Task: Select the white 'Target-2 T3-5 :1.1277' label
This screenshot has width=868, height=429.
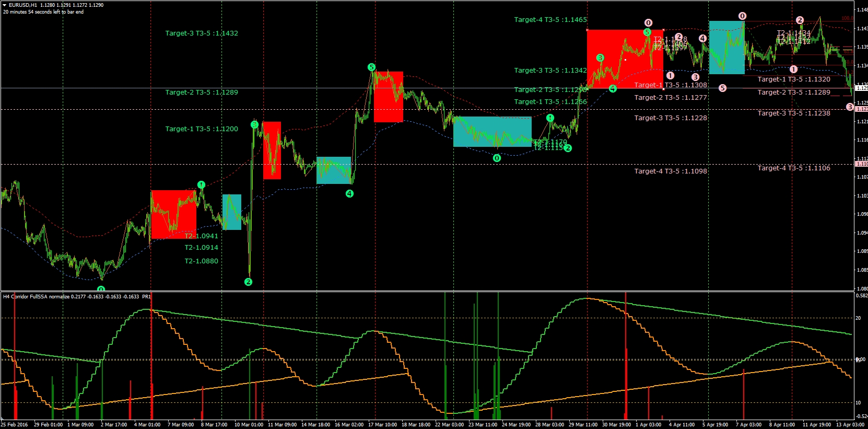Action: point(671,97)
